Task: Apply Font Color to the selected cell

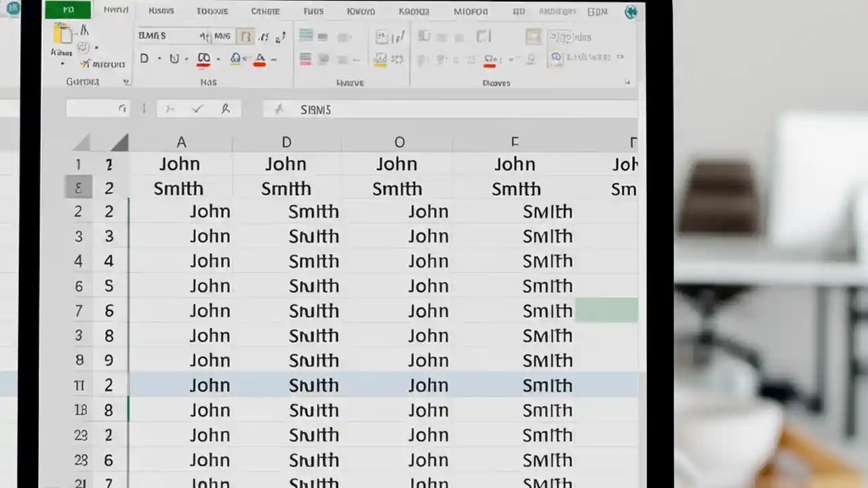Action: (258, 58)
